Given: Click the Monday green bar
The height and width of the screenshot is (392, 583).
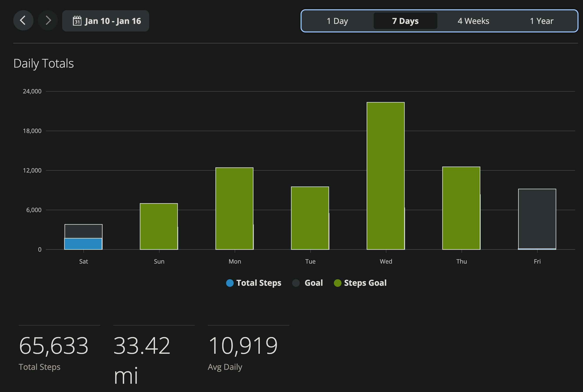Looking at the screenshot, I should click(234, 209).
